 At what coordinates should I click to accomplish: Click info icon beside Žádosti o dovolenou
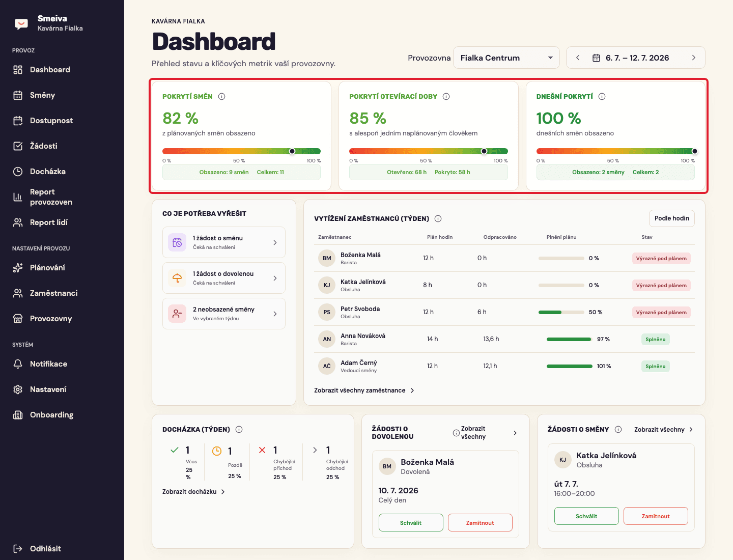(456, 433)
